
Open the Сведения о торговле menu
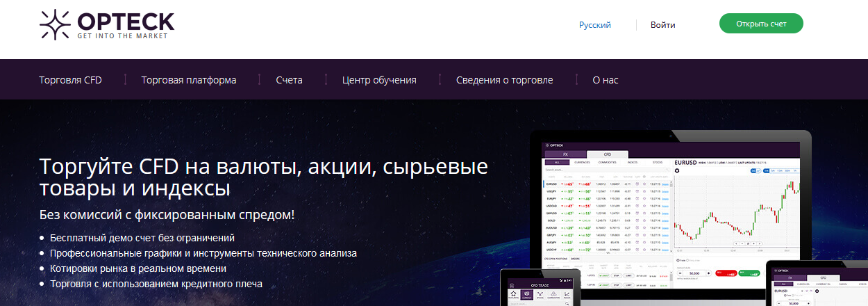[505, 80]
